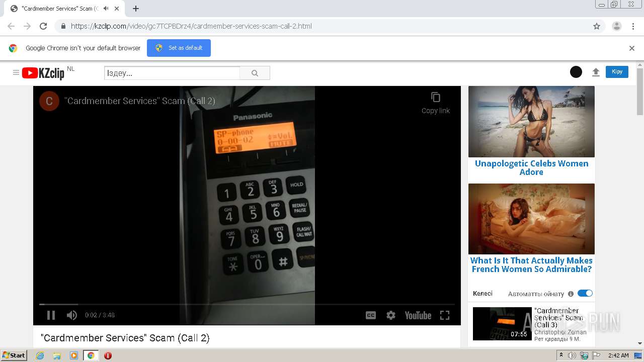Open the Windows Start menu

tap(14, 355)
